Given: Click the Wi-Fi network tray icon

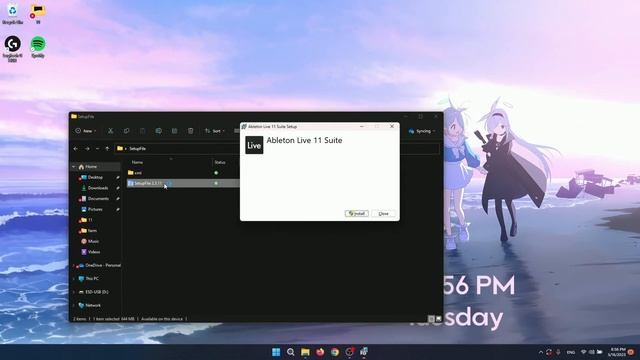Looking at the screenshot, I should 584,352.
